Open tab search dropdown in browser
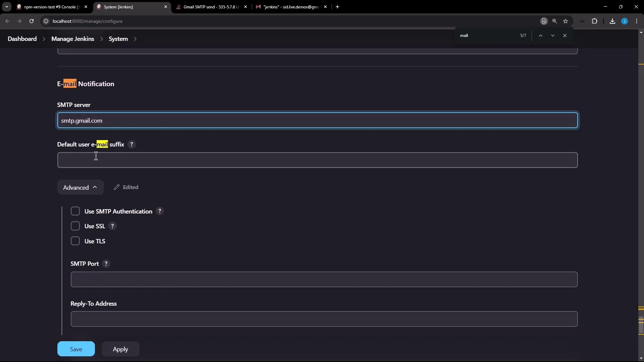Image resolution: width=644 pixels, height=362 pixels. pos(6,7)
